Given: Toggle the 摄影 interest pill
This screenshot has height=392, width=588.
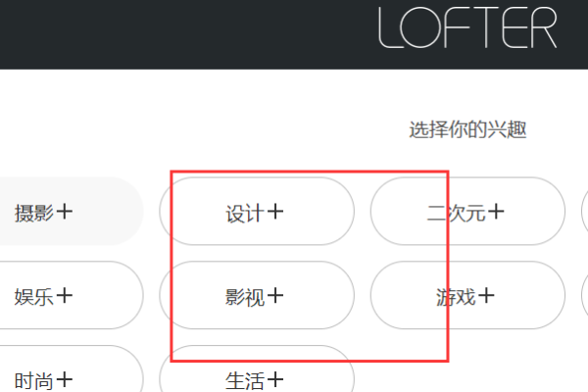Looking at the screenshot, I should coord(72,212).
